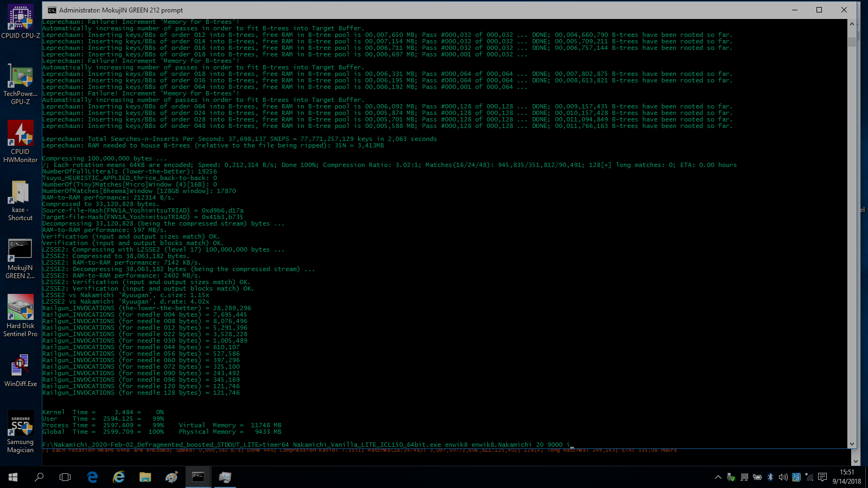
Task: Launch Microsoft Edge from taskbar
Action: 92,477
